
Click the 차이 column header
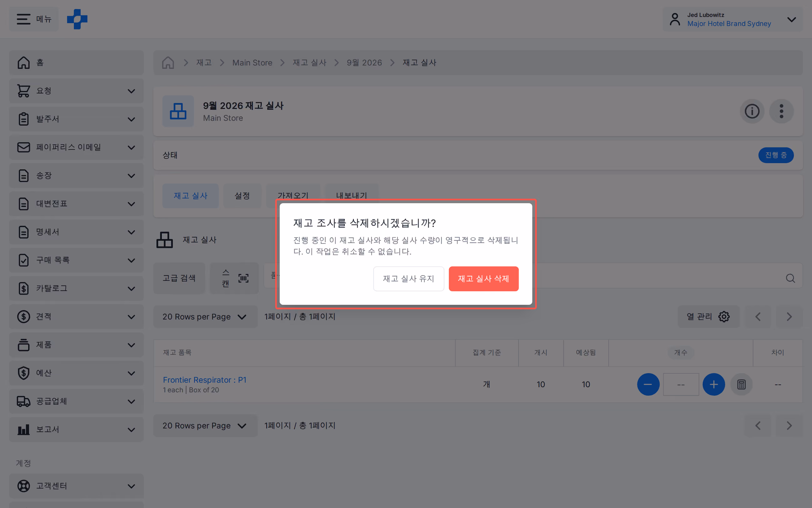(777, 352)
